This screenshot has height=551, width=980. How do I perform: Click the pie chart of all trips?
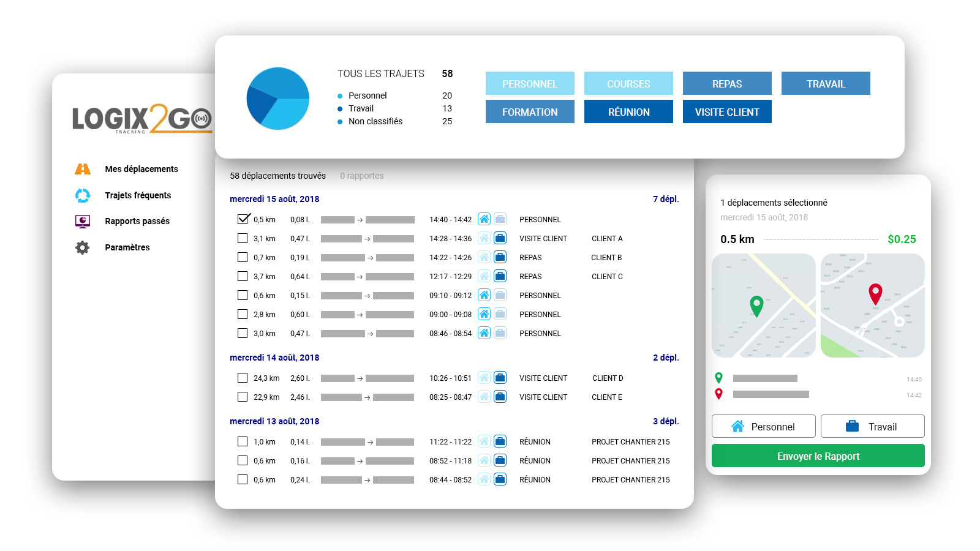pyautogui.click(x=277, y=99)
